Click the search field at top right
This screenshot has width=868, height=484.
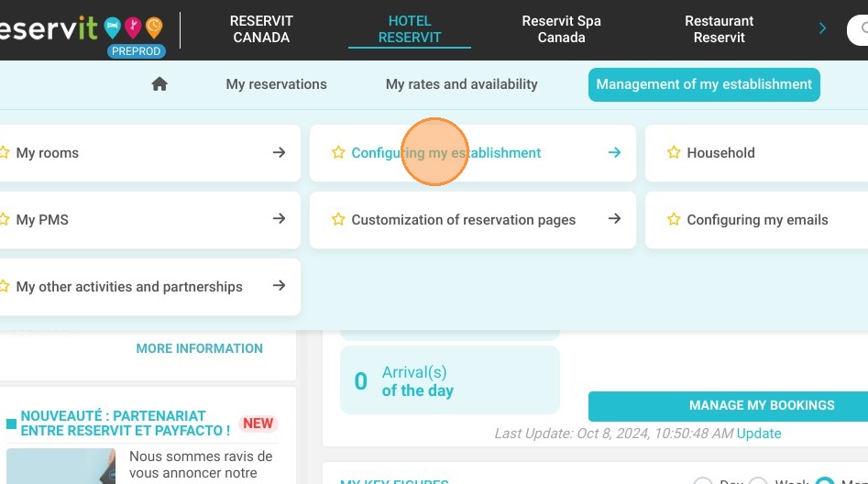point(858,30)
